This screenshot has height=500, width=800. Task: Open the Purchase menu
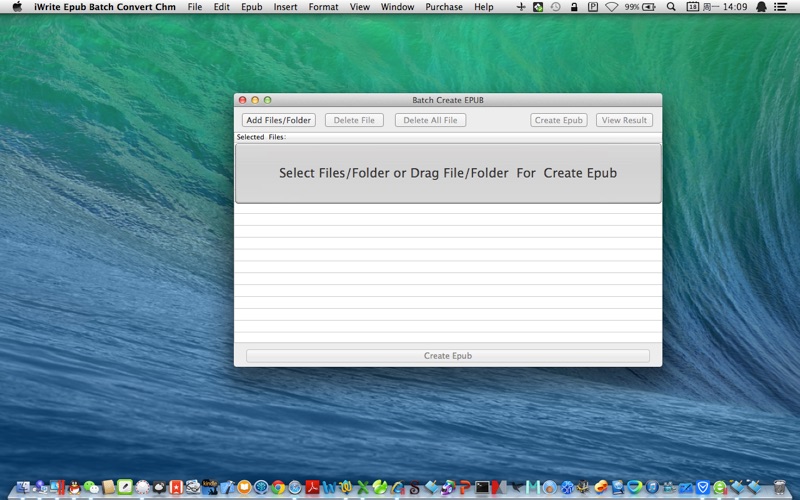click(444, 7)
